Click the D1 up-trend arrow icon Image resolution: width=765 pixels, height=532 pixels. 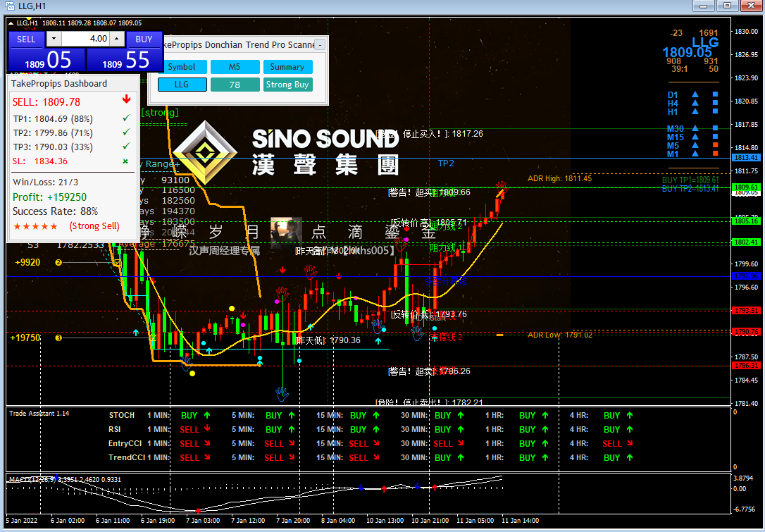(x=695, y=94)
